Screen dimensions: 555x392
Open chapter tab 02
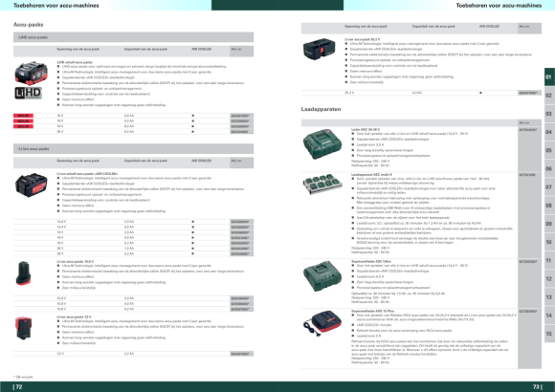point(549,96)
